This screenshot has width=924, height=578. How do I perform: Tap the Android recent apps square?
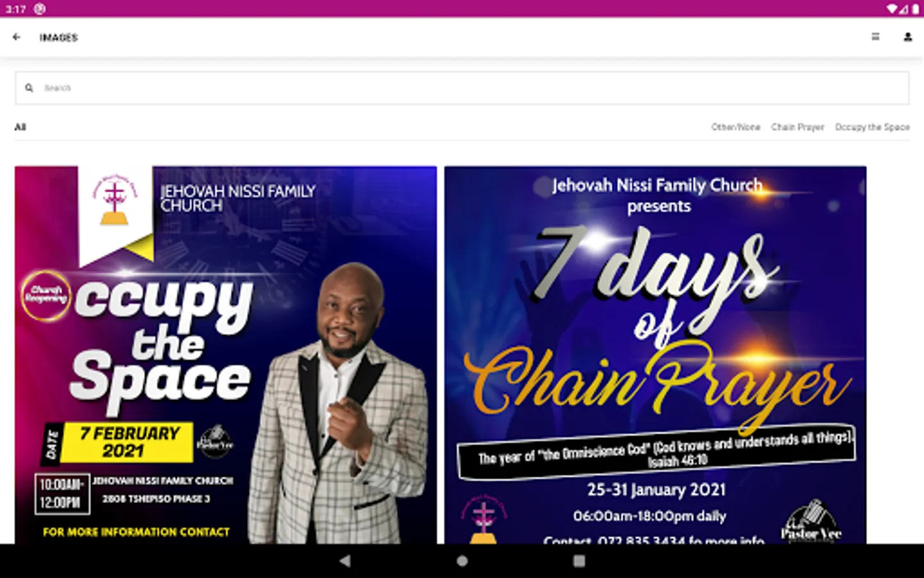[579, 561]
